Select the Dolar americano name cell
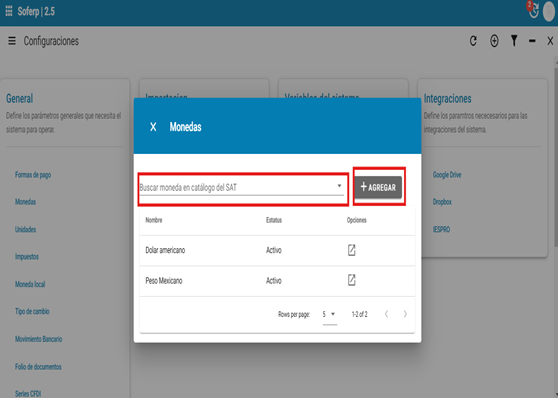558x398 pixels. [165, 250]
